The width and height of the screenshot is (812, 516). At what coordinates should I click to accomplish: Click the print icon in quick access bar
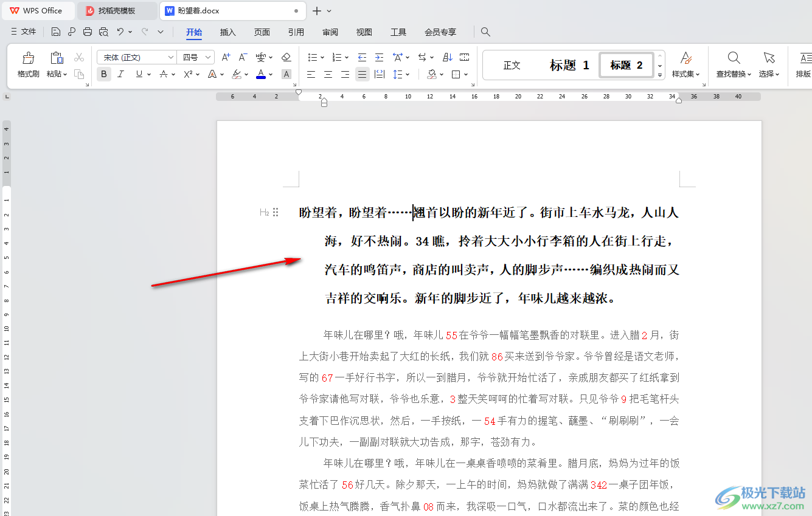tap(88, 32)
